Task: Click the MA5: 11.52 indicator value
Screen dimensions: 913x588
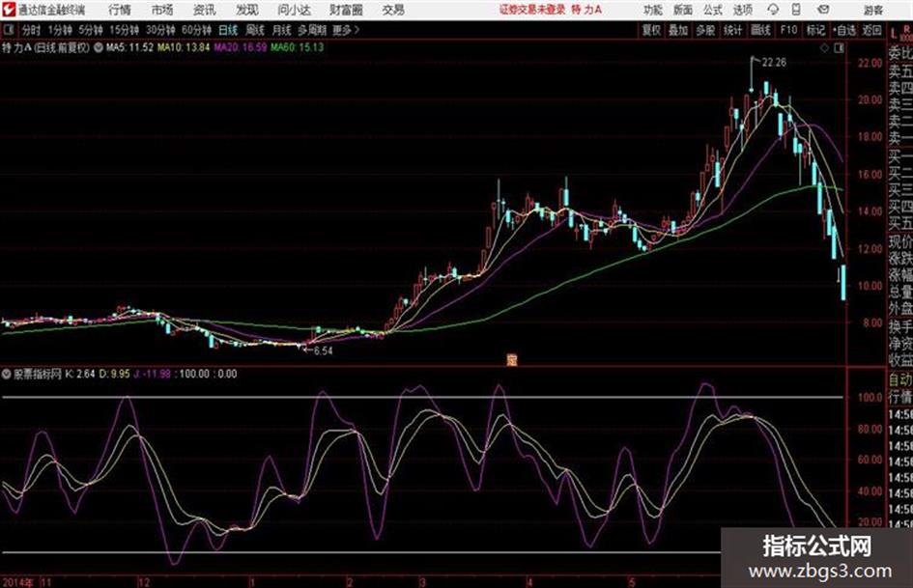Action: point(129,47)
